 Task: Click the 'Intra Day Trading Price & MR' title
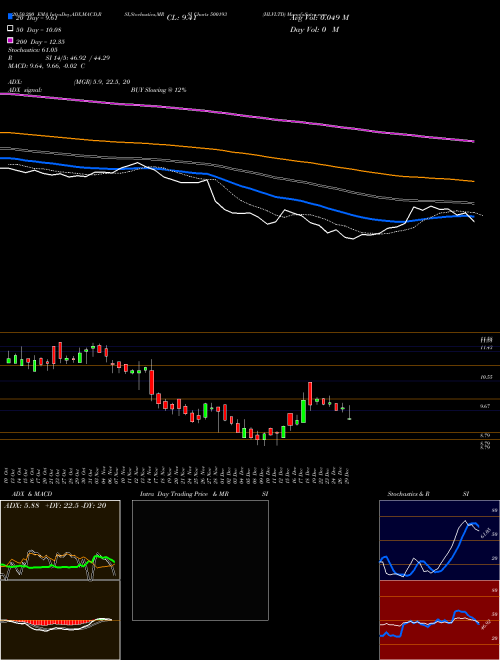pos(184,494)
